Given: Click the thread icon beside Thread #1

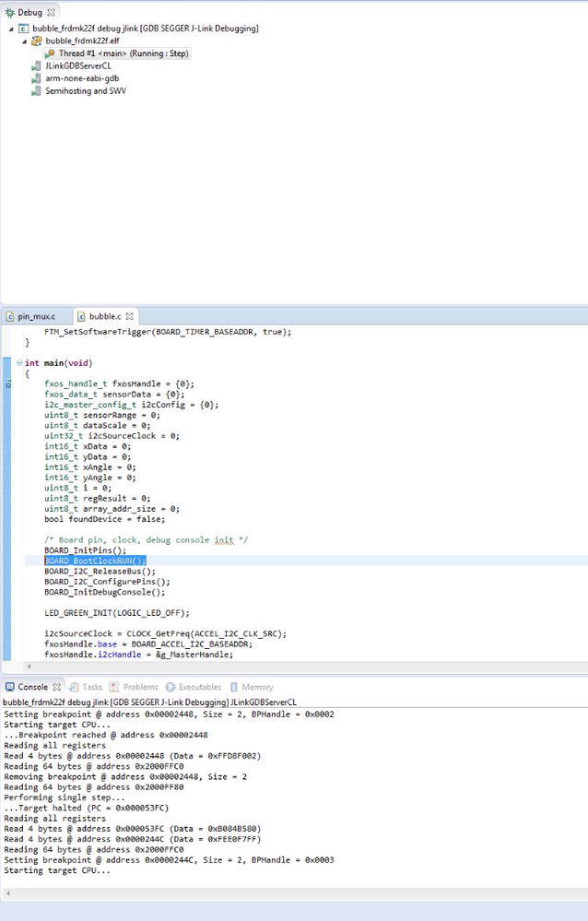Looking at the screenshot, I should coord(51,53).
